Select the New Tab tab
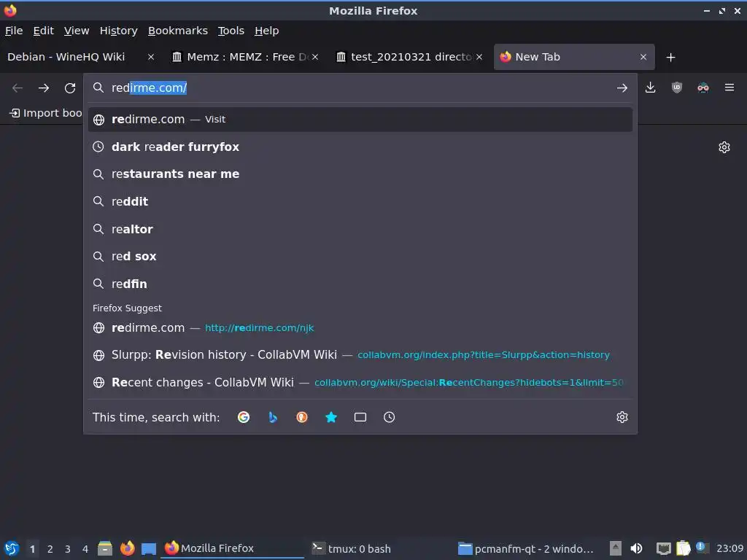Image resolution: width=747 pixels, height=560 pixels. 573,57
